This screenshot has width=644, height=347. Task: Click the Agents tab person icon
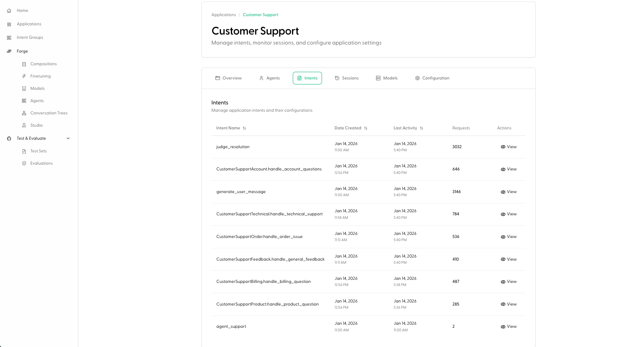262,78
